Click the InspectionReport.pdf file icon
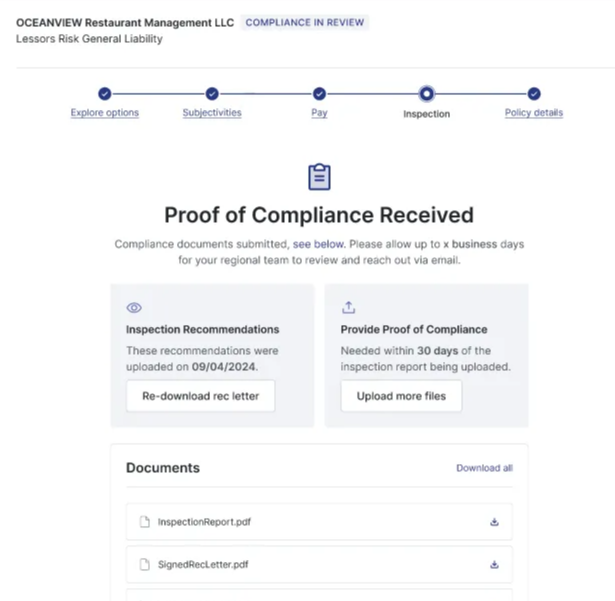This screenshot has width=615, height=601. coord(144,522)
